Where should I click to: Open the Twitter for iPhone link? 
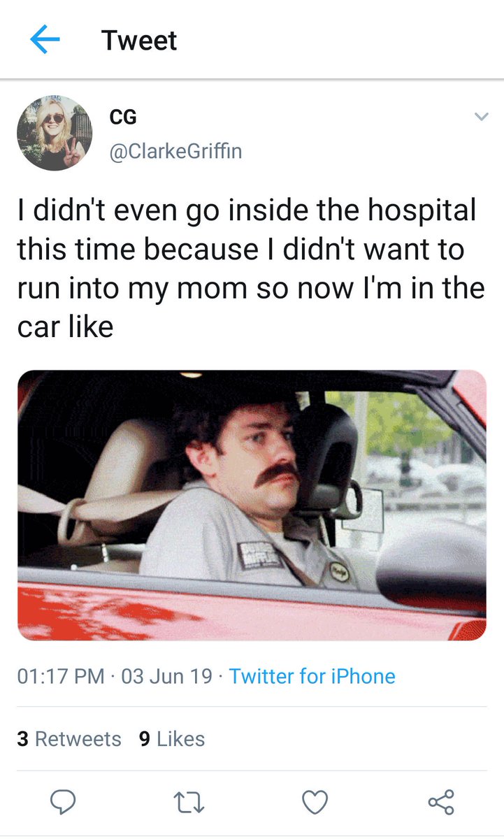[312, 676]
